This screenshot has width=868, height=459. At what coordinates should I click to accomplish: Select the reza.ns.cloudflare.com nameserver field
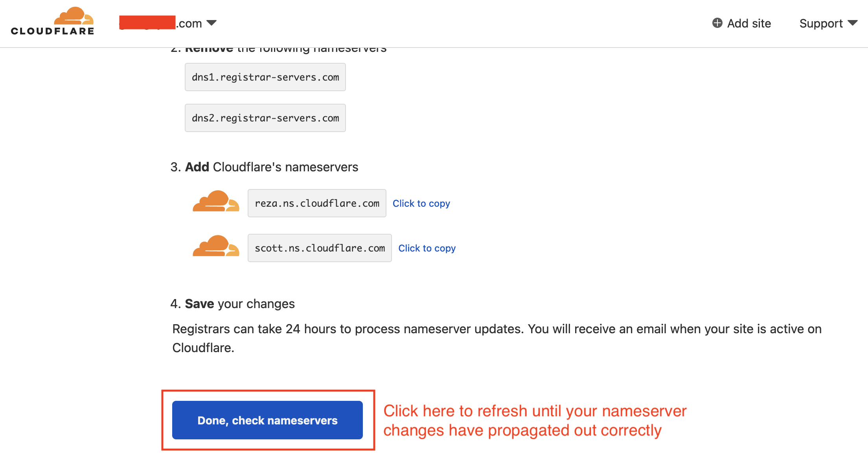(x=317, y=203)
